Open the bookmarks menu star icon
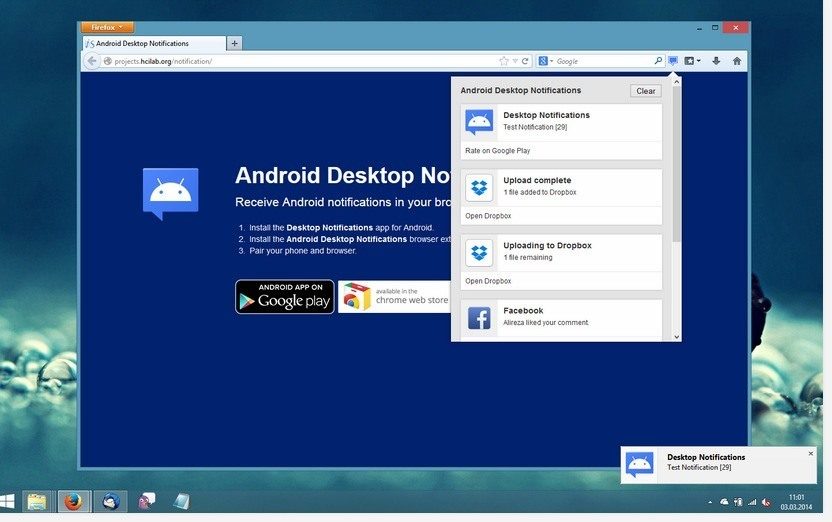 pos(689,61)
